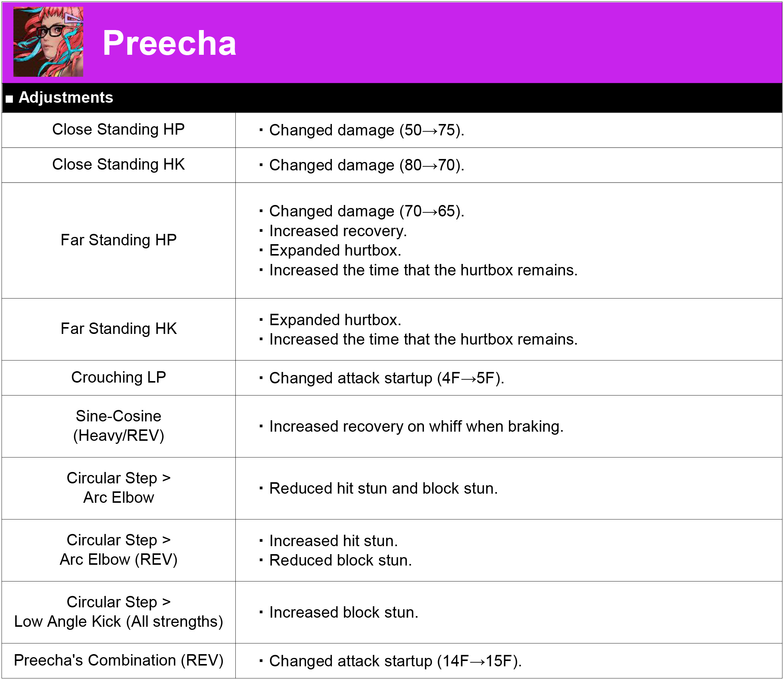Click the Sine-Cosine (Heavy/REV) cell
This screenshot has height=680, width=784.
coord(119,426)
